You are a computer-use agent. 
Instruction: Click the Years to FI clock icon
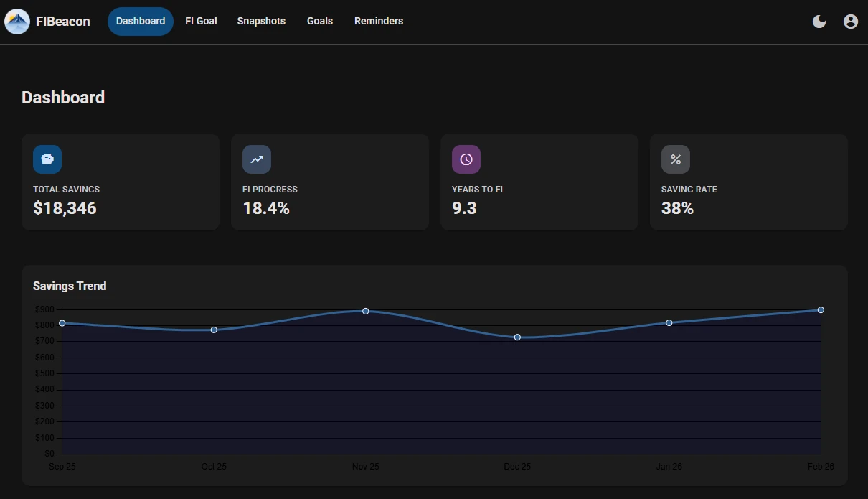466,159
